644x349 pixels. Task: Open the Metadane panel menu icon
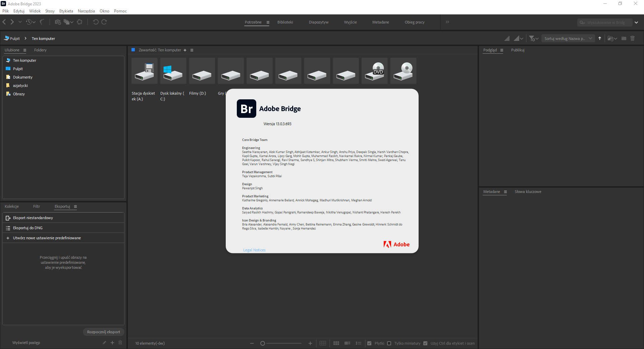[x=505, y=192]
